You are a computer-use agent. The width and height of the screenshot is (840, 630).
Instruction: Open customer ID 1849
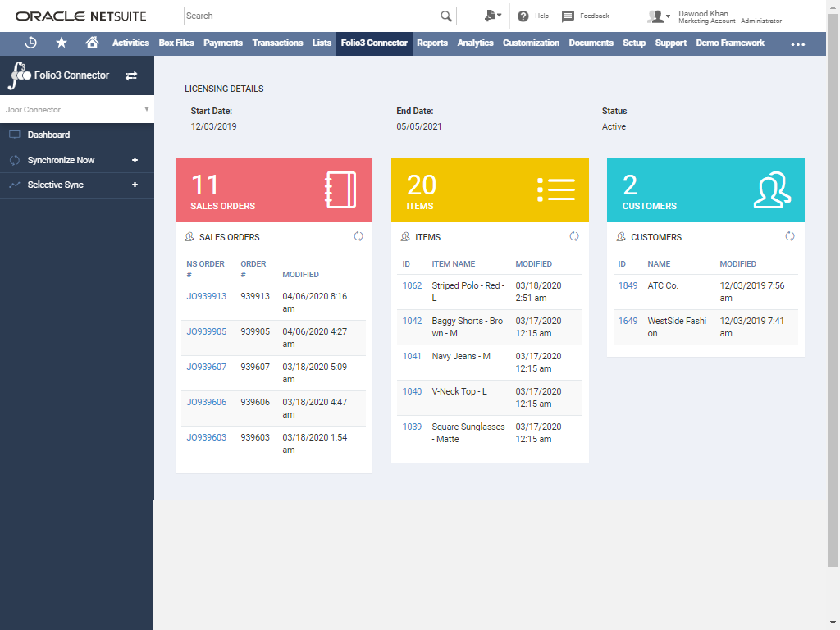click(628, 285)
